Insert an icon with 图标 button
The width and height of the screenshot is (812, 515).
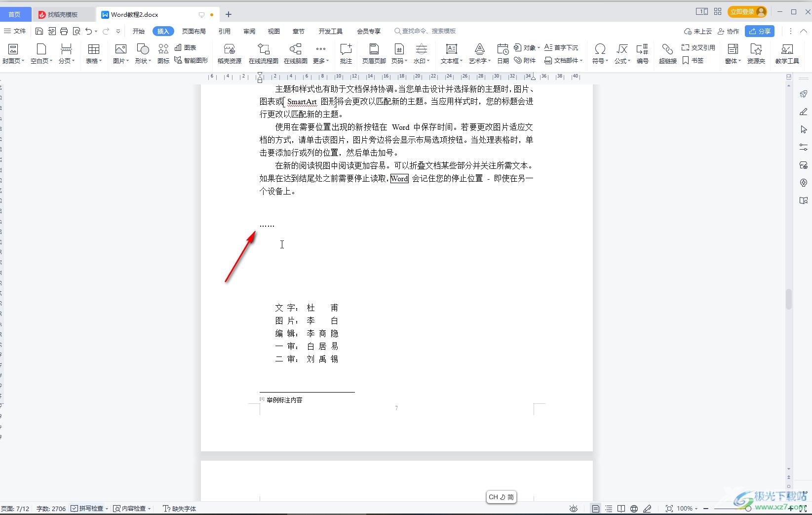[163, 54]
